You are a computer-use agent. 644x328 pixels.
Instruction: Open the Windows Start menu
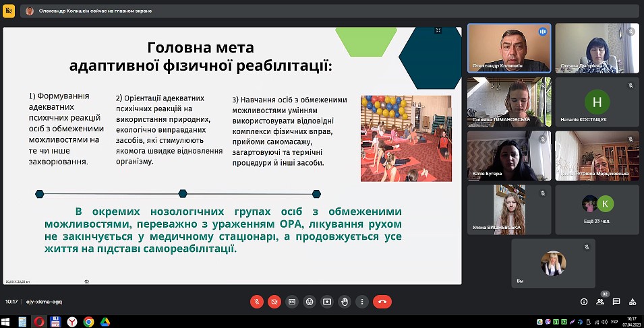7,322
